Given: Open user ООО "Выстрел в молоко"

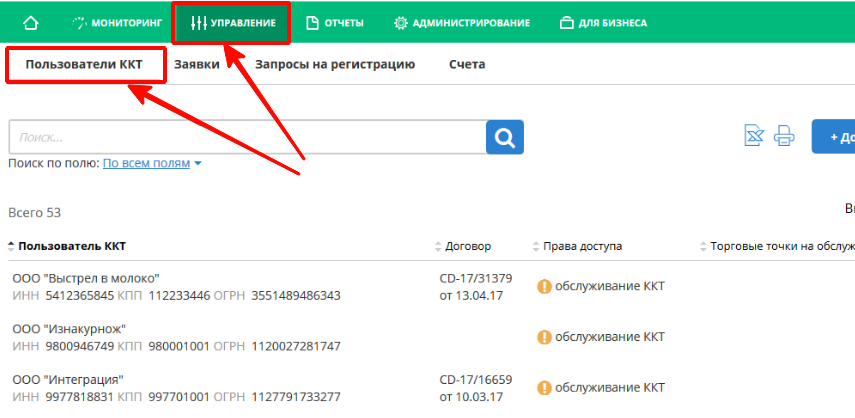Looking at the screenshot, I should coord(86,278).
